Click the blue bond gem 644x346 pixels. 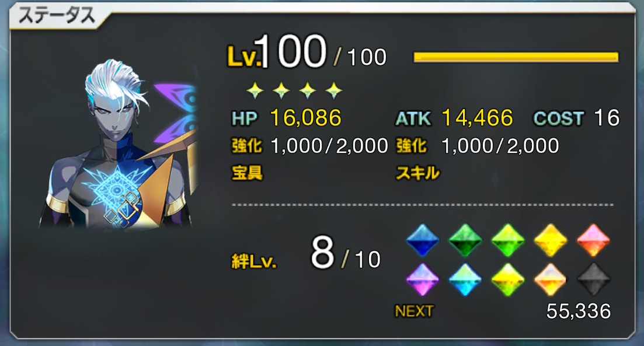pyautogui.click(x=422, y=240)
